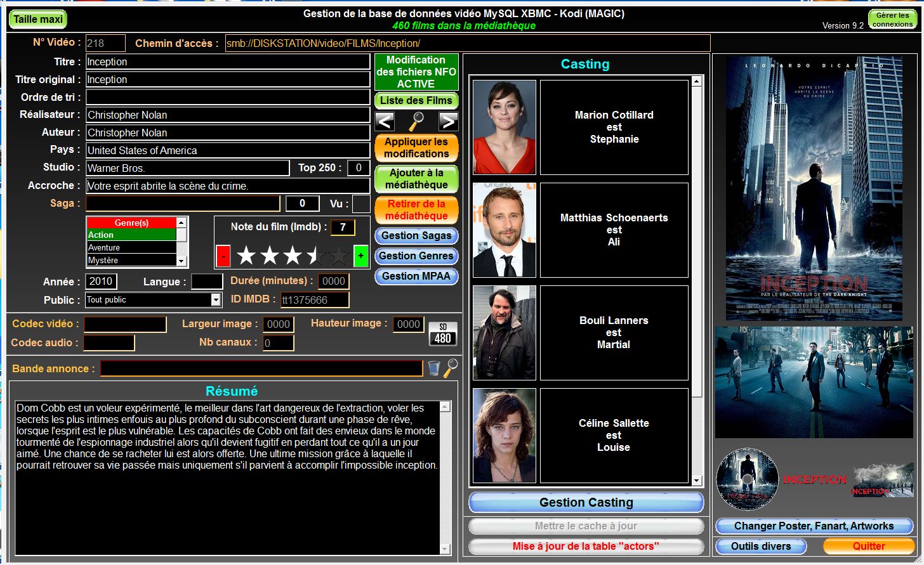
Task: Click the Résumé scrollbar down arrow
Action: [x=445, y=549]
